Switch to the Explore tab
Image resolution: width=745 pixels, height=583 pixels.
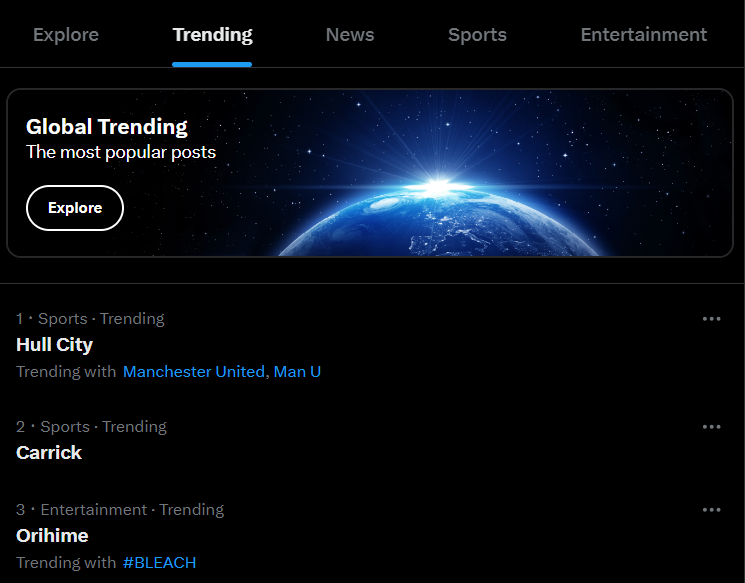coord(66,35)
